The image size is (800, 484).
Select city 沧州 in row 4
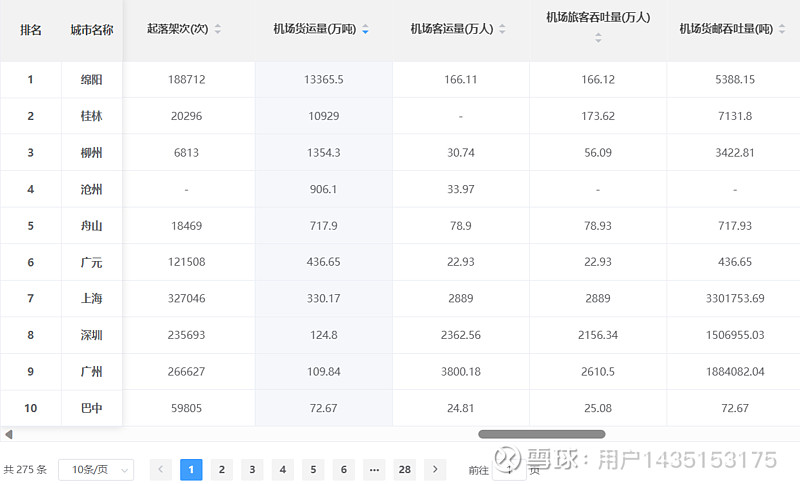[92, 189]
